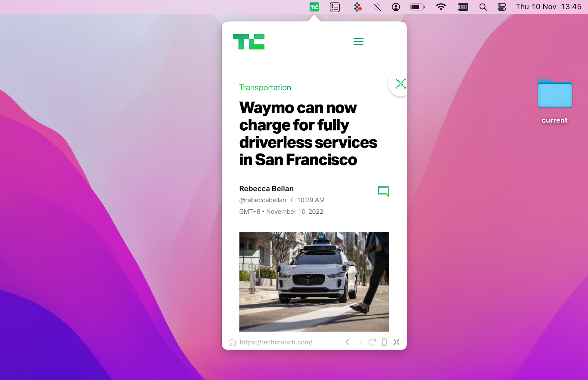
Task: Open macOS Control Center in menu bar
Action: coord(502,7)
